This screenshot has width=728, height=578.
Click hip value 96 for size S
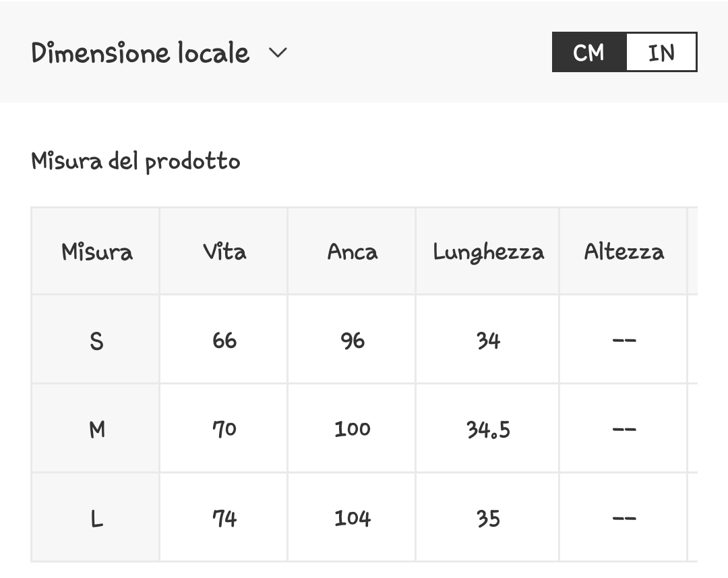(x=352, y=341)
